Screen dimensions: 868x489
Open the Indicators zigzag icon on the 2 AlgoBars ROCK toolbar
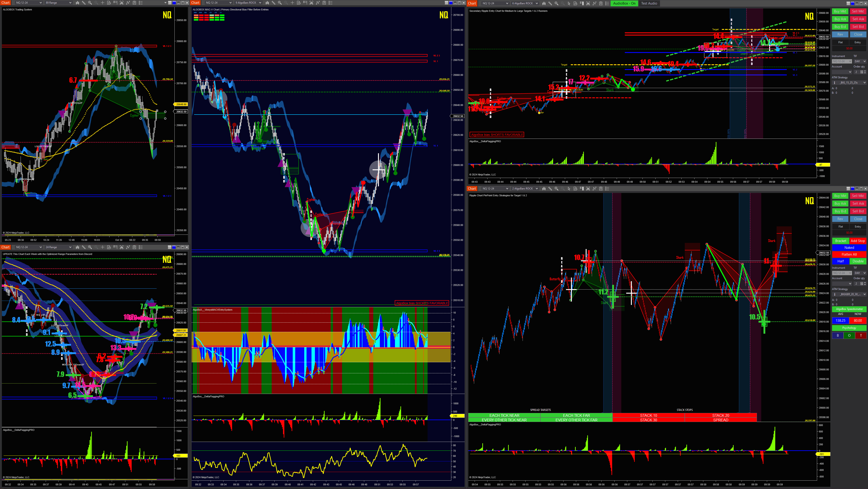(595, 189)
